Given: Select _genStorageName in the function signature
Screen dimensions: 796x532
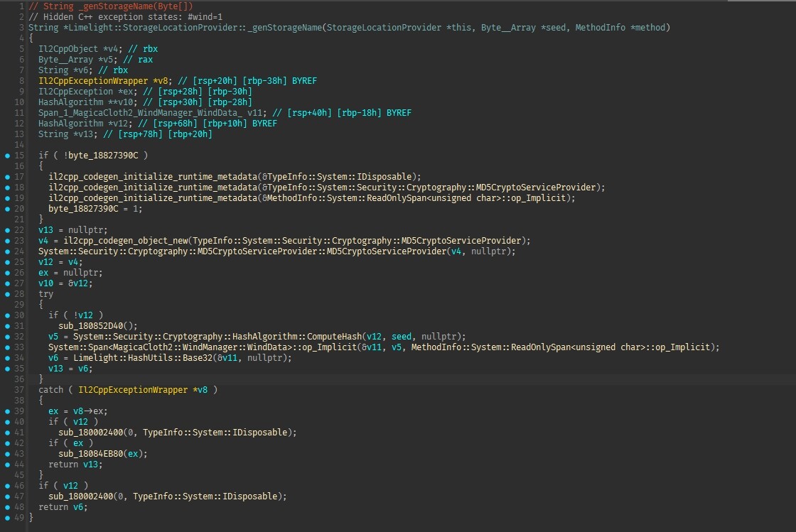Looking at the screenshot, I should 284,28.
